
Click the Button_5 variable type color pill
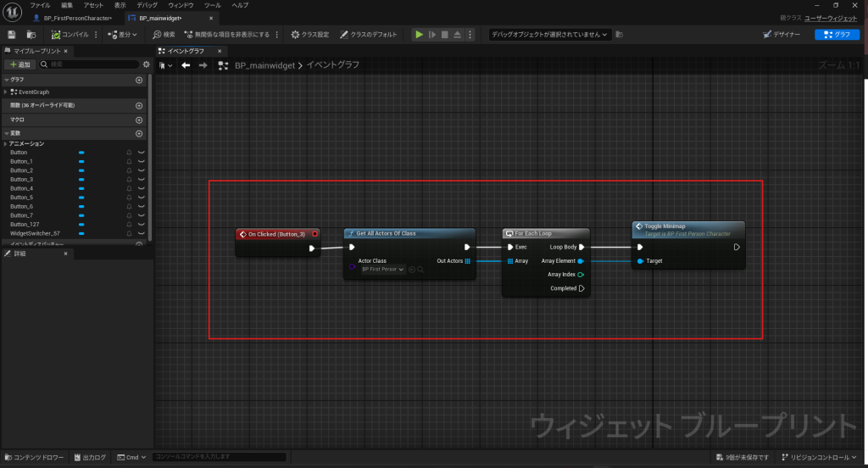pyautogui.click(x=81, y=198)
